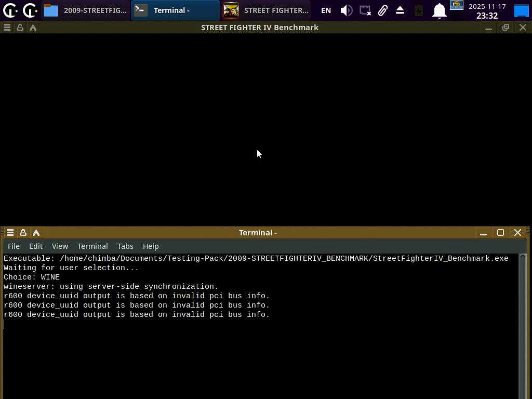The height and width of the screenshot is (399, 532).
Task: Open the EN keyboard layout indicator
Action: (326, 10)
